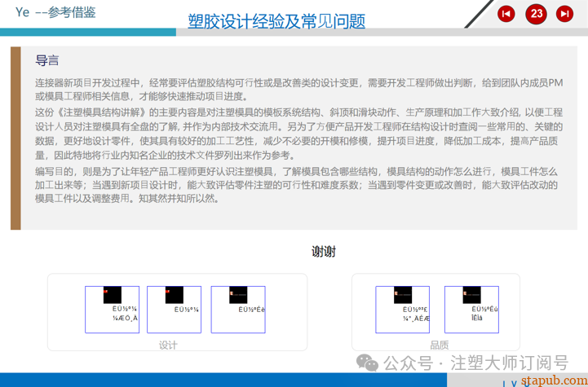This screenshot has width=588, height=387.
Task: Click the Ye --参考借鉴 header text
Action: pos(55,12)
